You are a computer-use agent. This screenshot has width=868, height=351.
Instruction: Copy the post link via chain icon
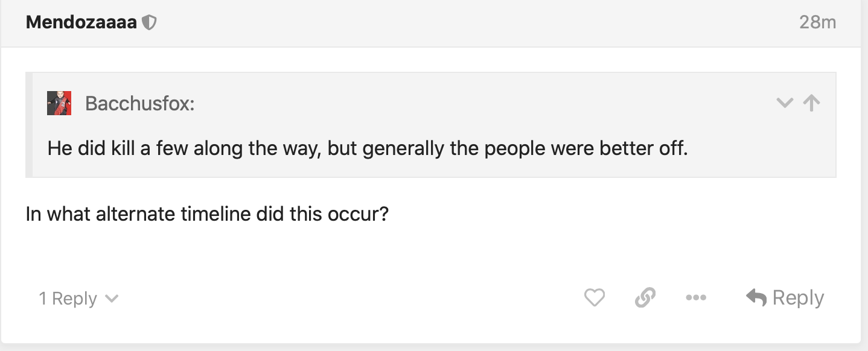point(645,297)
